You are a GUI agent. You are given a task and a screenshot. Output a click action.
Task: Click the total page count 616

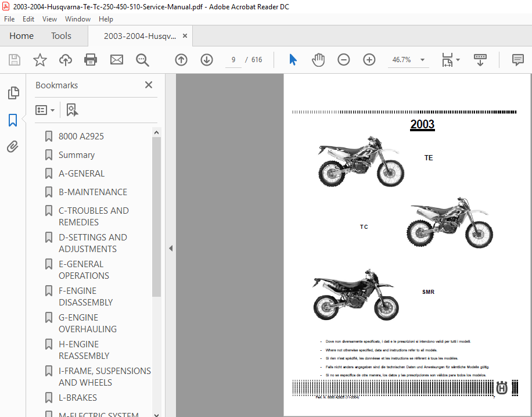[257, 60]
